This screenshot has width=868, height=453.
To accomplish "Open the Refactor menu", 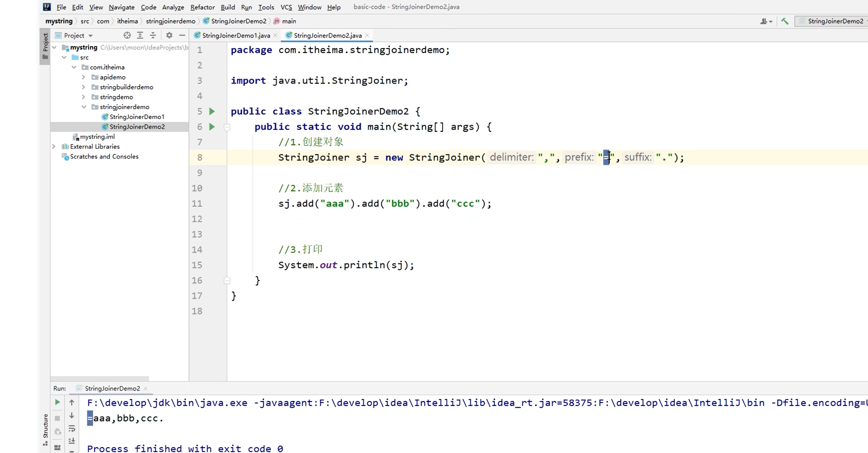I will (202, 7).
